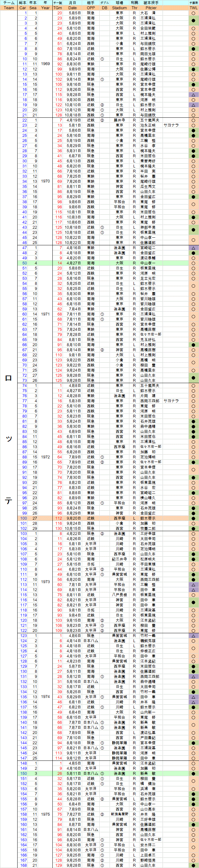Click the "Thr" header cell
The image size is (199, 868).
tap(134, 8)
